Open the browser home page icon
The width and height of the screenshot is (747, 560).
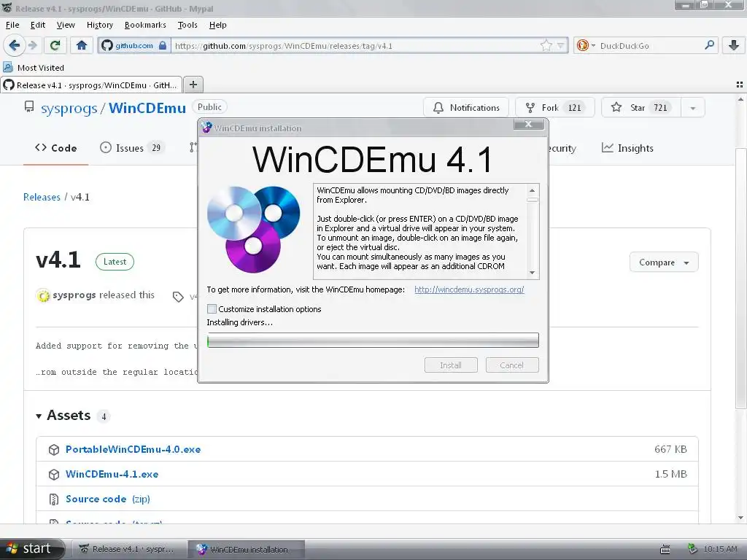[82, 45]
